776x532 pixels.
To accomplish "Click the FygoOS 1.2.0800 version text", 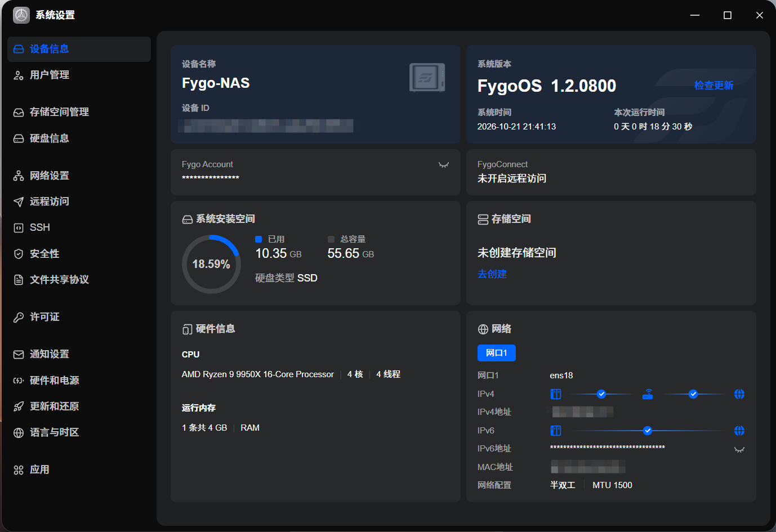I will pos(547,86).
